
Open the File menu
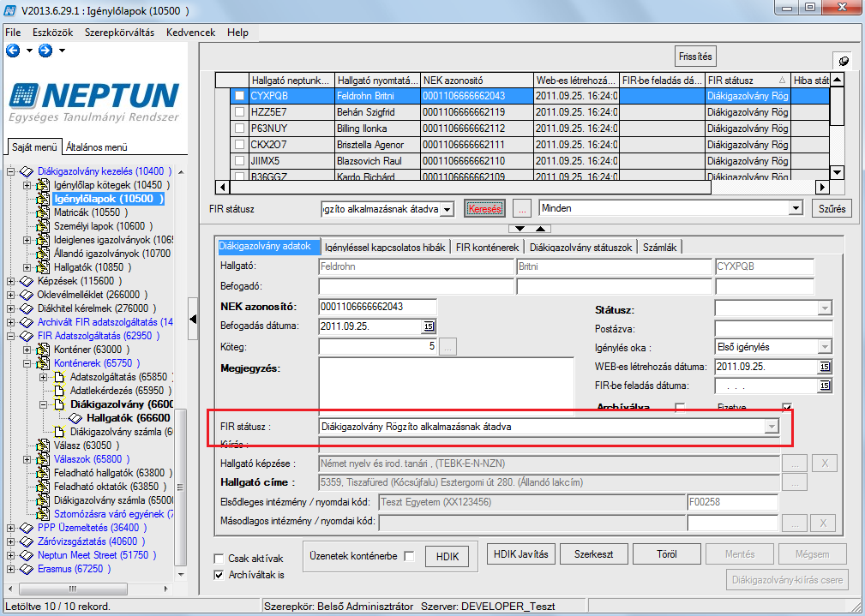[x=13, y=33]
